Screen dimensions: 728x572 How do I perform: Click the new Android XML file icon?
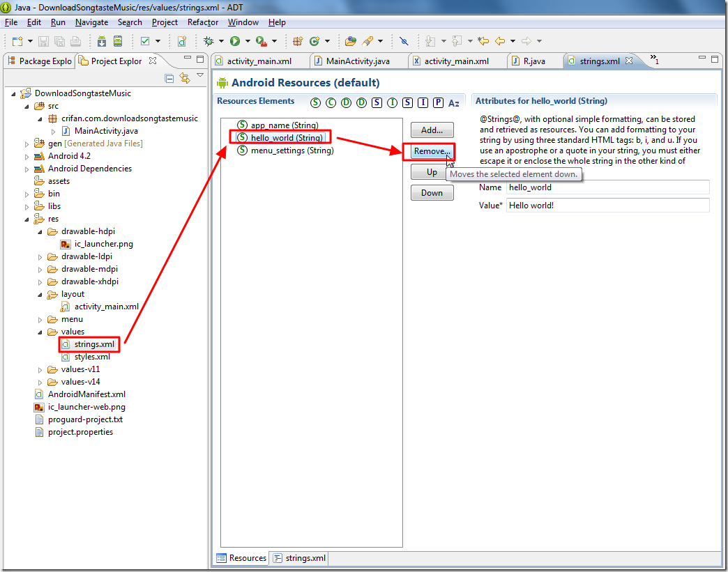(182, 41)
